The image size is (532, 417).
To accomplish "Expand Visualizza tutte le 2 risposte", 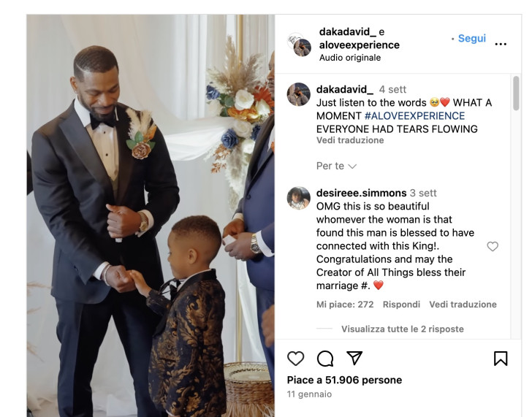I will [403, 329].
